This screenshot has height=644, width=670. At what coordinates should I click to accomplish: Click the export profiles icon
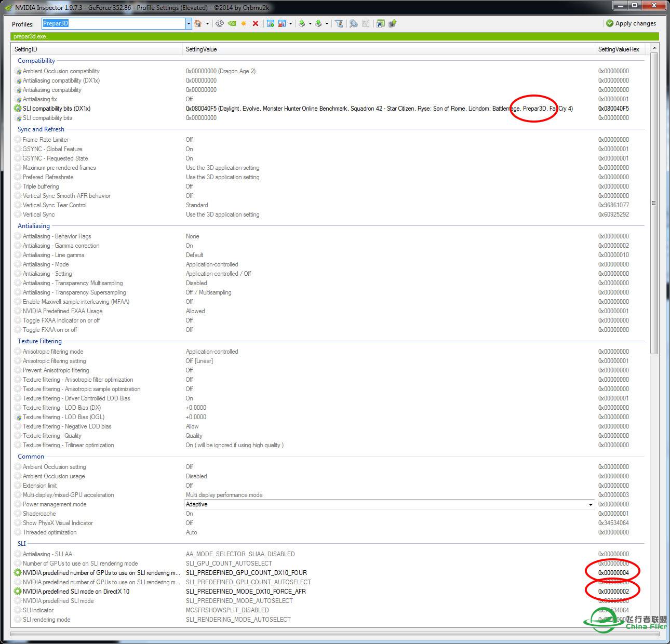pyautogui.click(x=302, y=23)
